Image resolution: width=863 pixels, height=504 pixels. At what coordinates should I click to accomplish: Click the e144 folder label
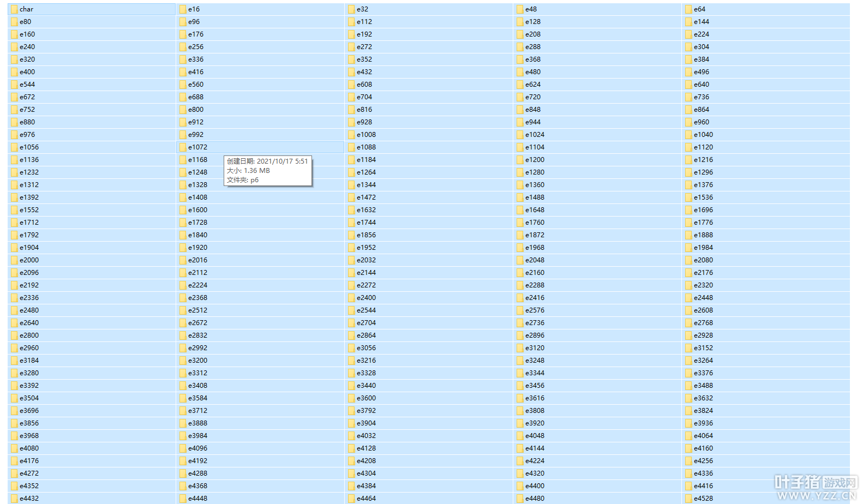(702, 22)
